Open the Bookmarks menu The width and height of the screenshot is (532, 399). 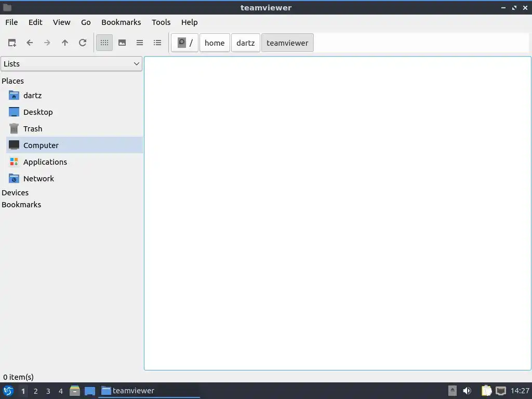click(x=121, y=22)
